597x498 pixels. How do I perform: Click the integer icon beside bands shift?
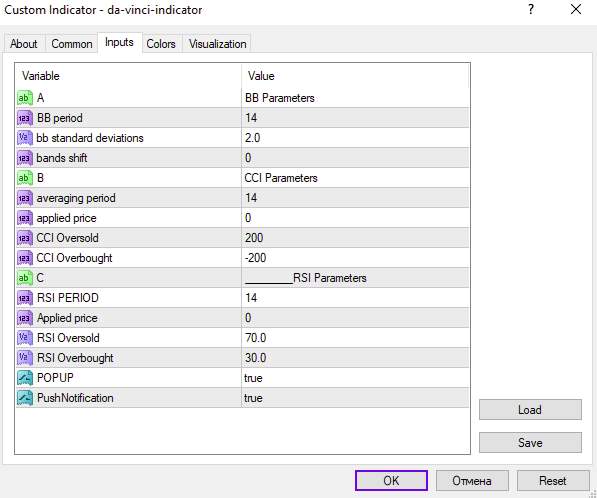point(25,158)
